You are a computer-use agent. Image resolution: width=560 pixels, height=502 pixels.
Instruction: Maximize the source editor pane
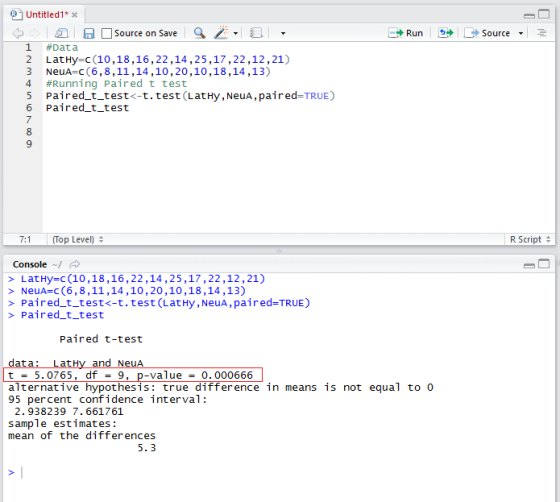click(544, 14)
